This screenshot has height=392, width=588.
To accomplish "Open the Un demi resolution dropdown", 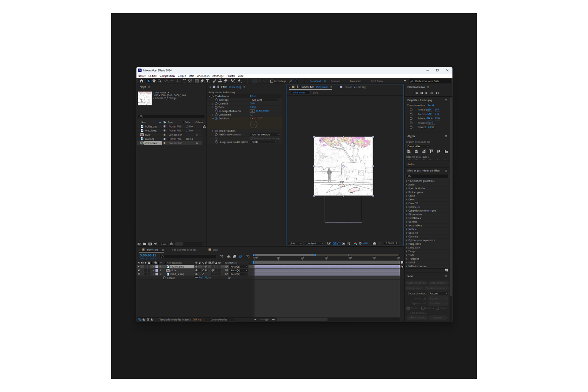I will point(315,243).
